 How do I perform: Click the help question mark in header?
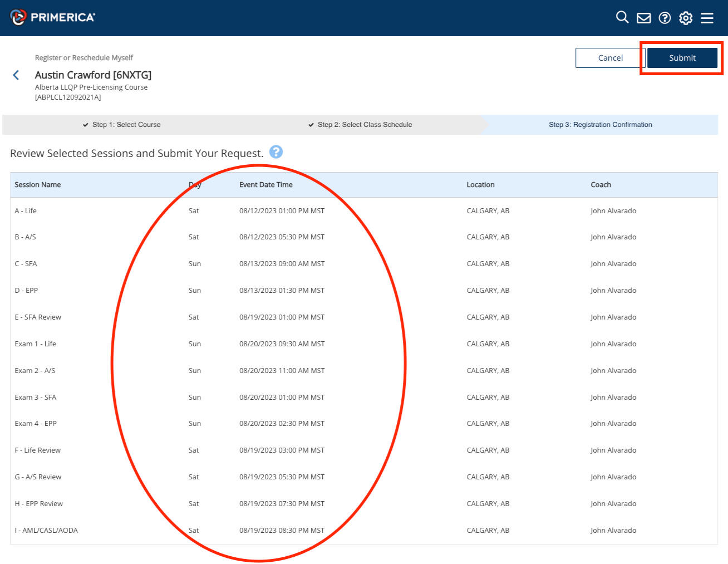click(x=665, y=18)
